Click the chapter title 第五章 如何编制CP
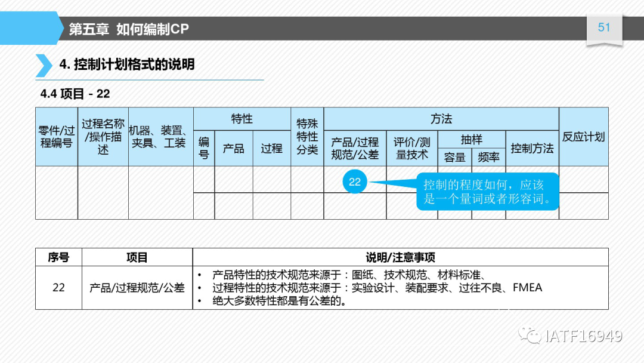Viewport: 644px width, 363px height. click(x=129, y=29)
